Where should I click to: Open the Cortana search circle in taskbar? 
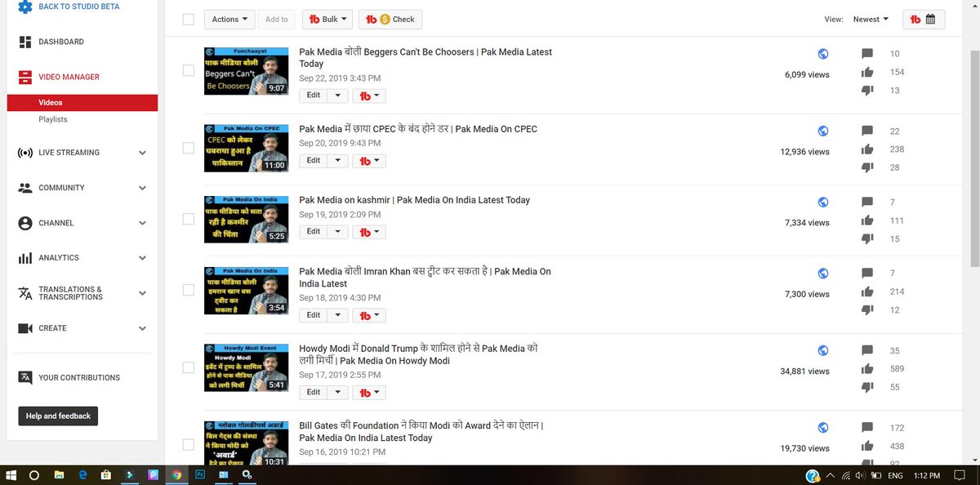(x=34, y=475)
